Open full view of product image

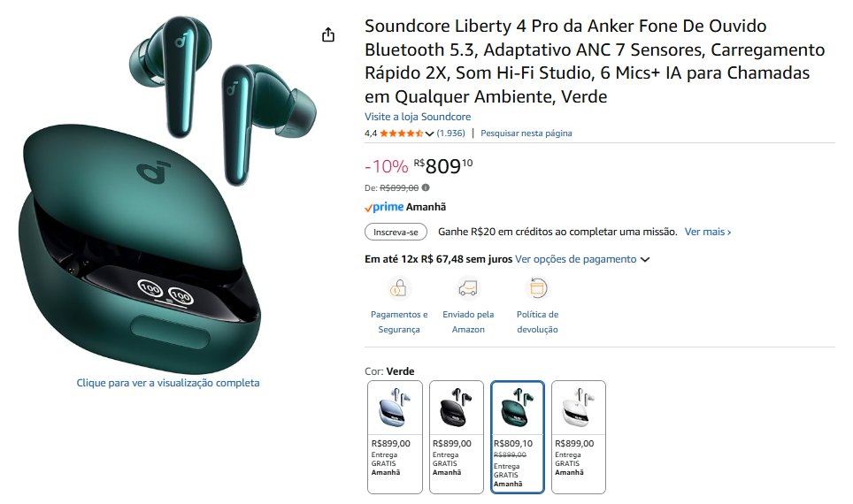coord(168,383)
